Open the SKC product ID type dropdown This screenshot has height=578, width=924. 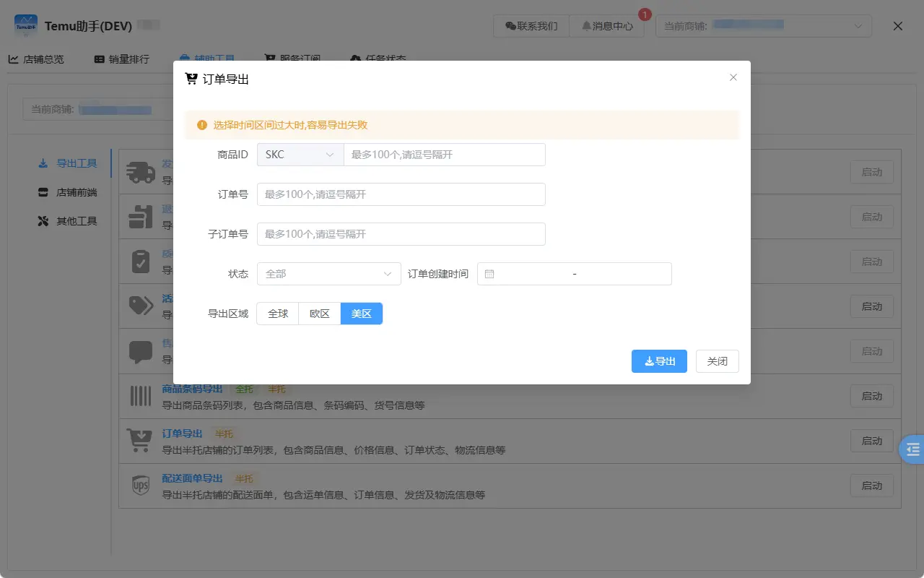[x=300, y=155]
